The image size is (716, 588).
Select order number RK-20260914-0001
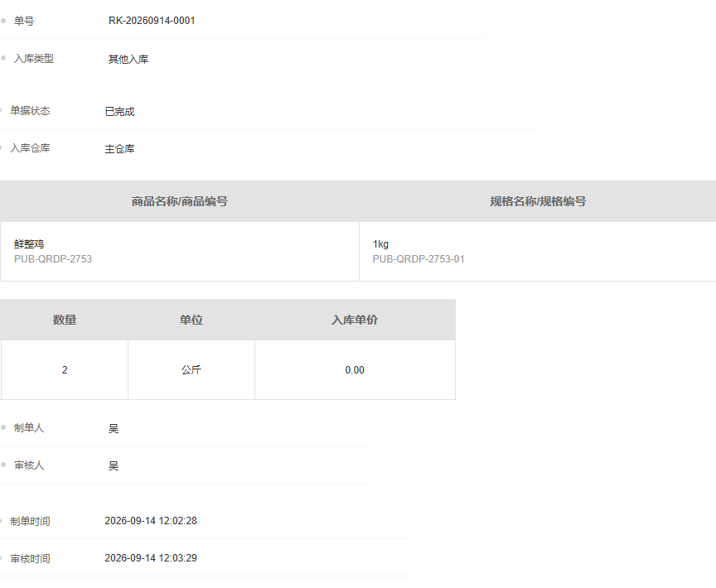152,21
